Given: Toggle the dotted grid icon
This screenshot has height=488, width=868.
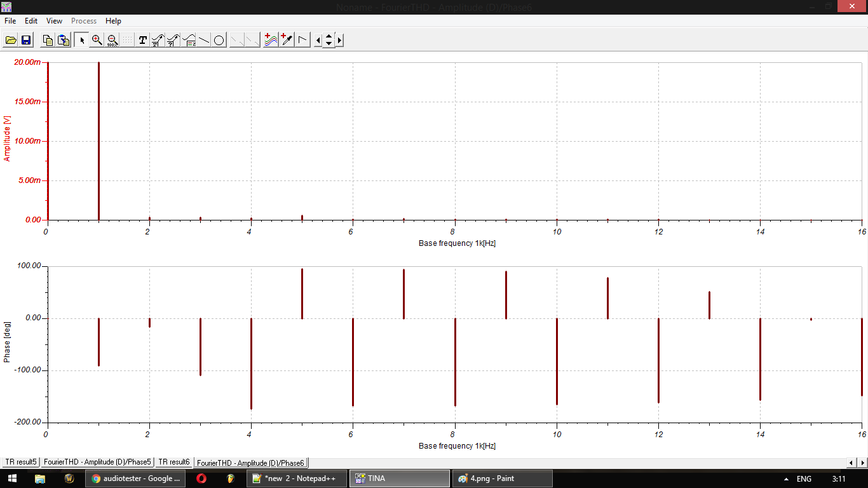Looking at the screenshot, I should (127, 40).
